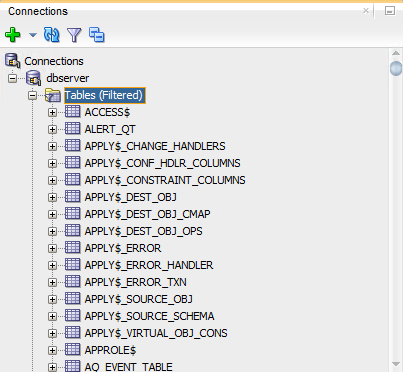Click the scrollbar down arrow
Viewport: 403px width, 372px height.
point(396,364)
